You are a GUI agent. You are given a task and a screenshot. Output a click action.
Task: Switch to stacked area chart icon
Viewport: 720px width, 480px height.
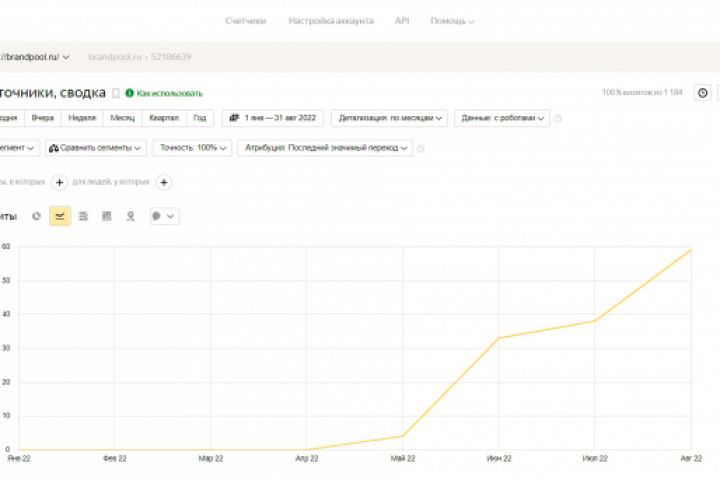click(x=83, y=216)
